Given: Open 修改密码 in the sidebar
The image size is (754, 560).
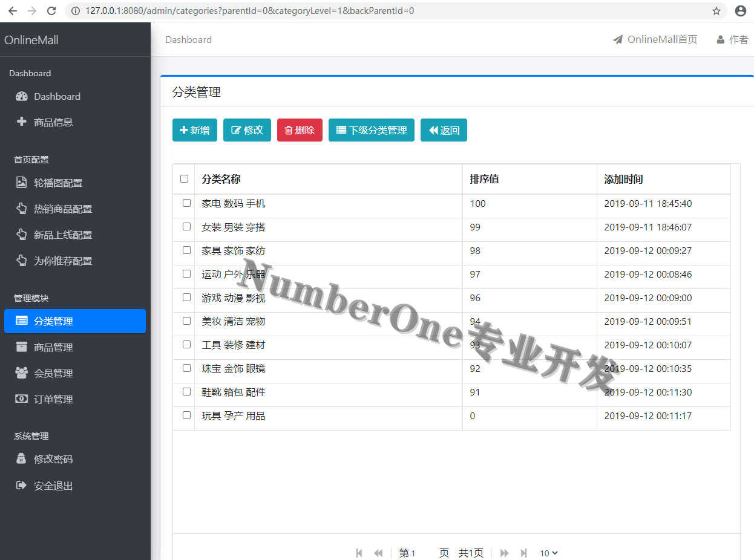Looking at the screenshot, I should 75,459.
